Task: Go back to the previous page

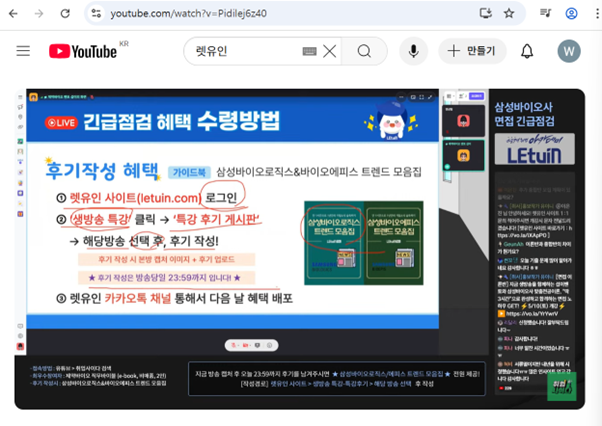Action: [x=14, y=14]
